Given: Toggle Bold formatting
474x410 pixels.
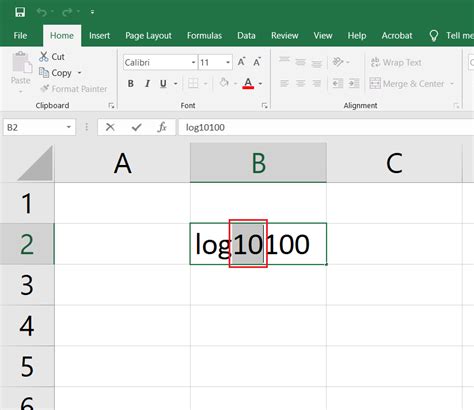Looking at the screenshot, I should point(131,83).
